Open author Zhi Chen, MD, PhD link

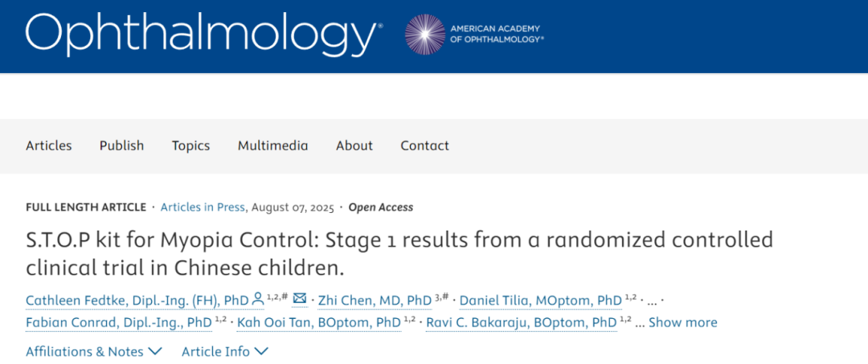(375, 301)
